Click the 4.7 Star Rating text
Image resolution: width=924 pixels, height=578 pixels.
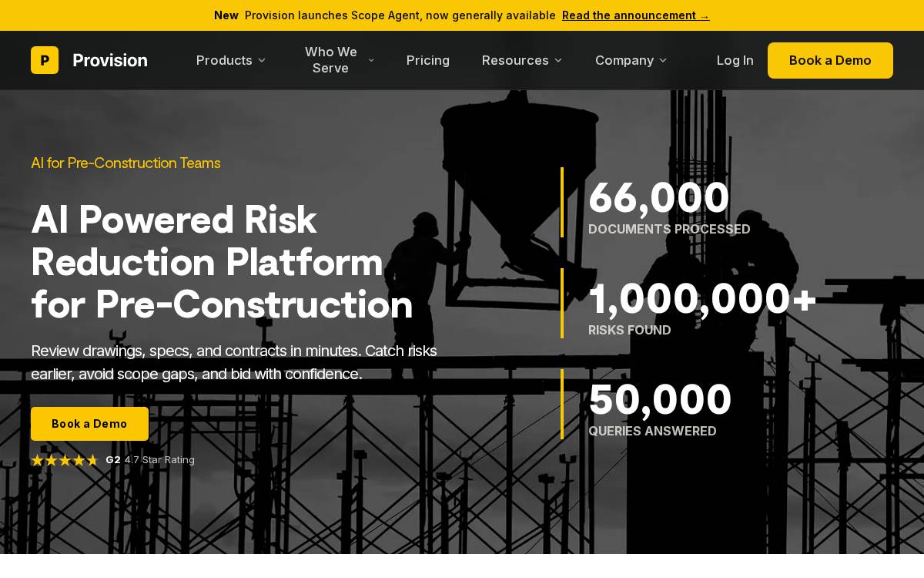pos(159,460)
